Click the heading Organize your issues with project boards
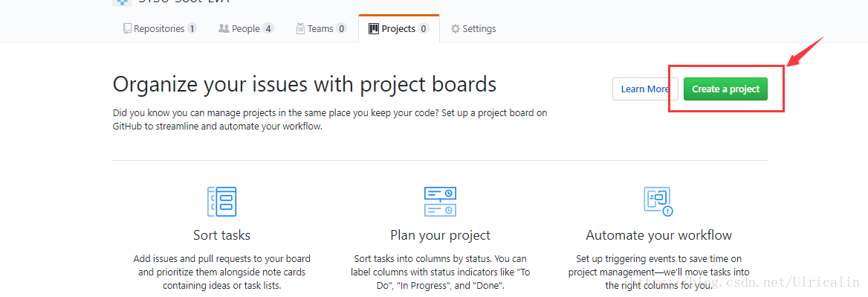The width and height of the screenshot is (868, 297). (305, 85)
